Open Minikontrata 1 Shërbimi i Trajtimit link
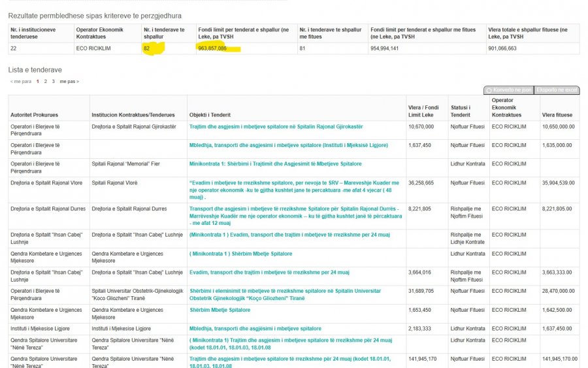 click(x=275, y=164)
